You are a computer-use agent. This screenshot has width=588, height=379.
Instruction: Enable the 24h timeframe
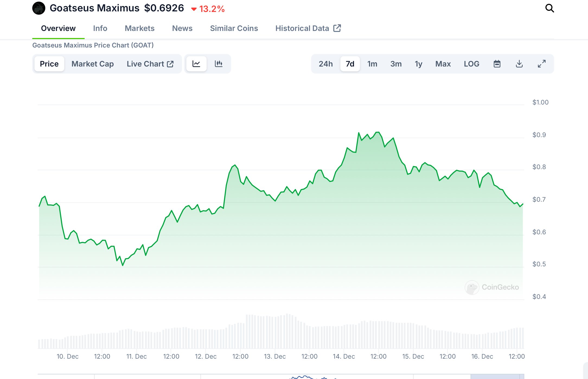click(x=325, y=64)
